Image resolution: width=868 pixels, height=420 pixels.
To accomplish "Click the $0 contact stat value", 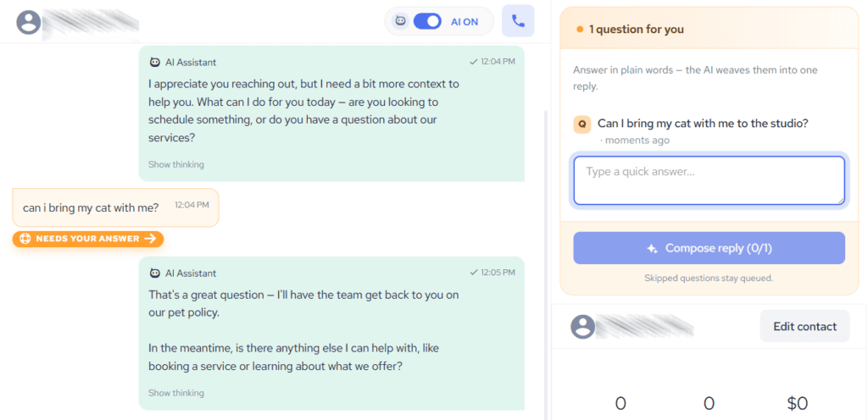I will click(x=798, y=403).
